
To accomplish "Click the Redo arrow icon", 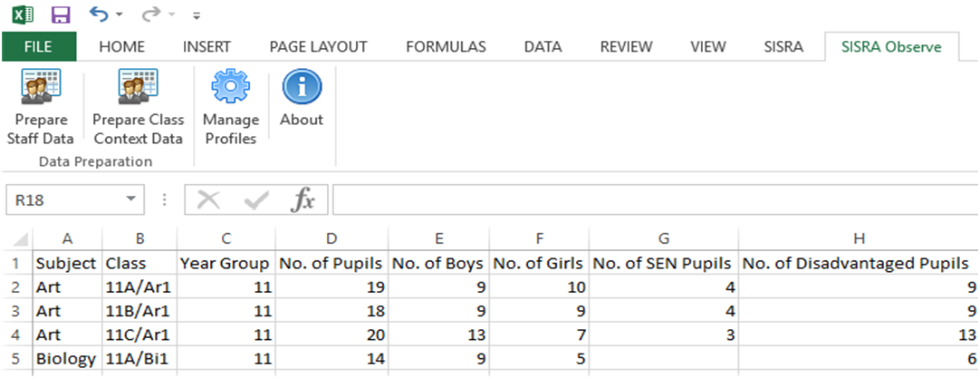I will tap(149, 15).
